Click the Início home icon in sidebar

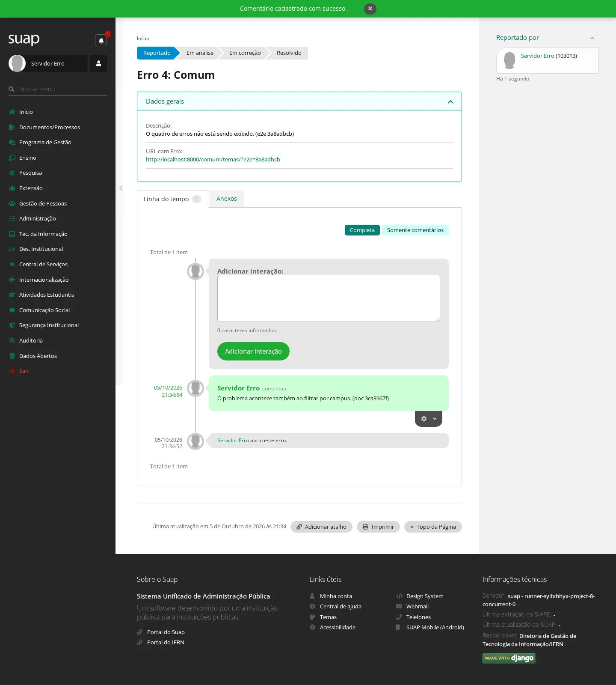coord(12,112)
